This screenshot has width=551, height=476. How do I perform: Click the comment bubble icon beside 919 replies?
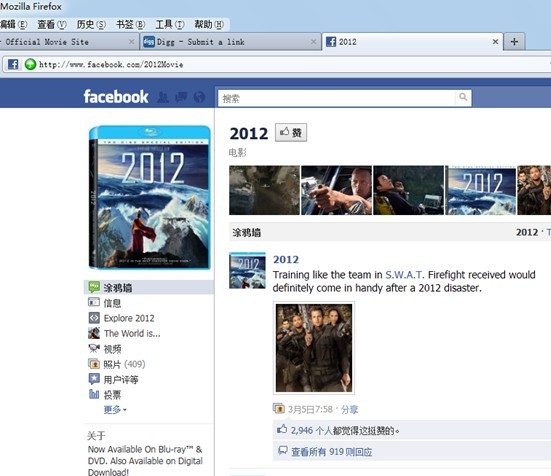pos(283,451)
